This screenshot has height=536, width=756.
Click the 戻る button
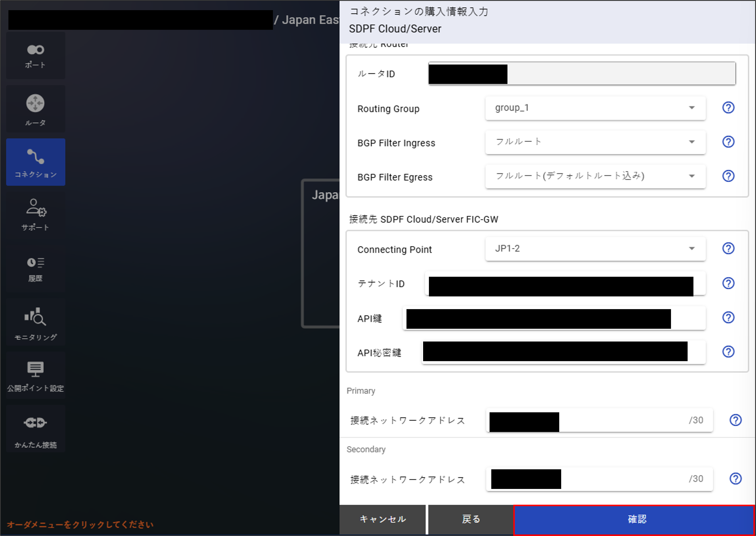471,519
